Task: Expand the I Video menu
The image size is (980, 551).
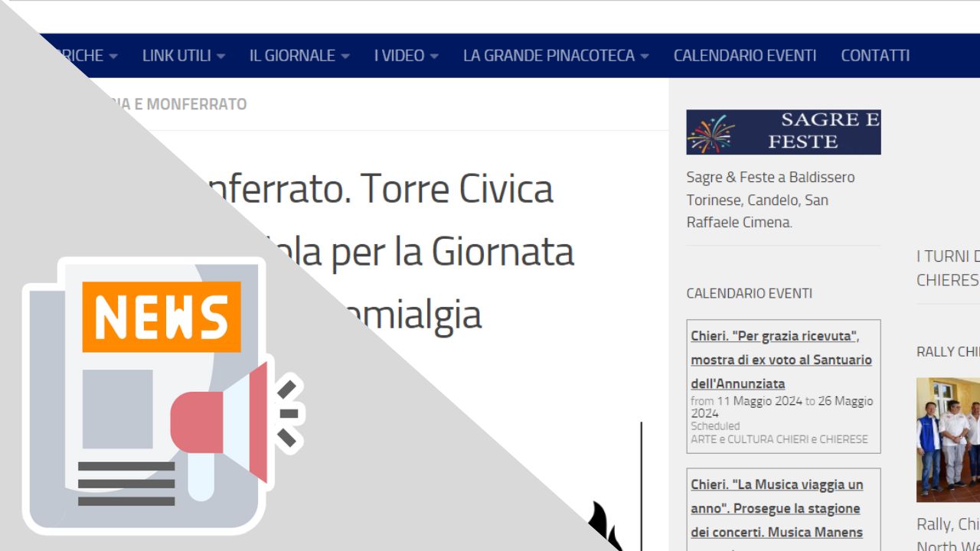Action: [406, 56]
